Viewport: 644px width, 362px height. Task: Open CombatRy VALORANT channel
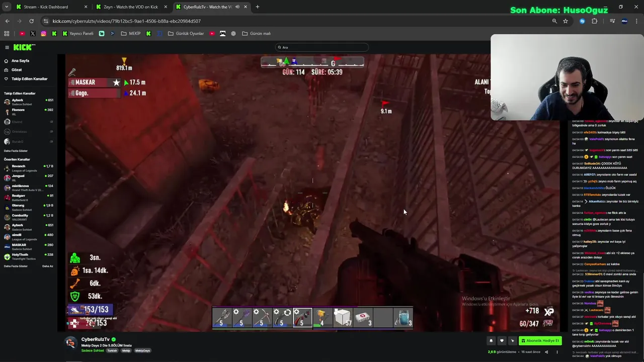coord(29,217)
